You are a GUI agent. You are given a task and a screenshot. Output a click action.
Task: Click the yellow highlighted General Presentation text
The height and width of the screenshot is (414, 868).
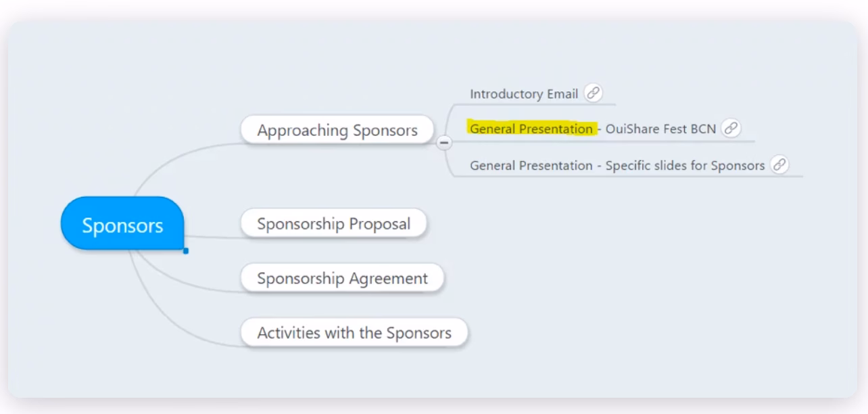tap(531, 129)
